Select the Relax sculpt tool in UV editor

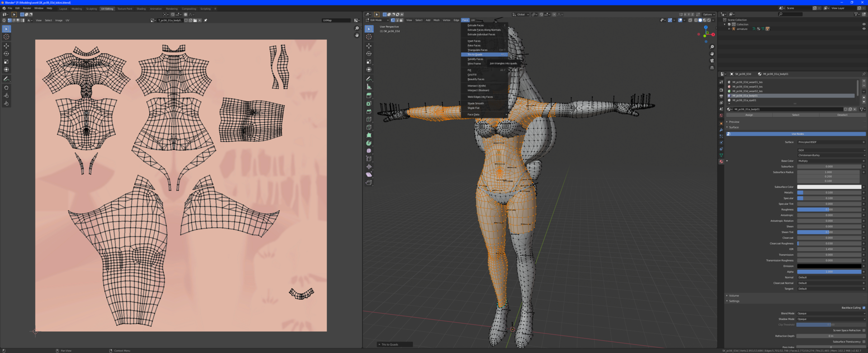(6, 95)
